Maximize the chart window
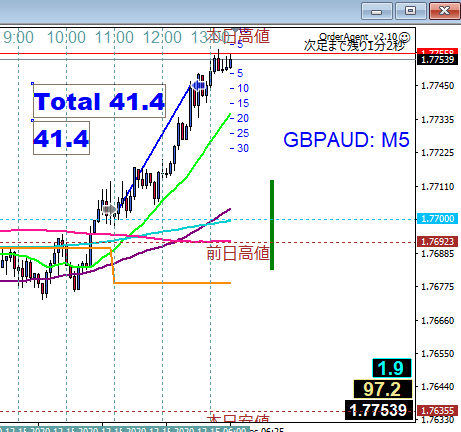The image size is (461, 432). 411,12
